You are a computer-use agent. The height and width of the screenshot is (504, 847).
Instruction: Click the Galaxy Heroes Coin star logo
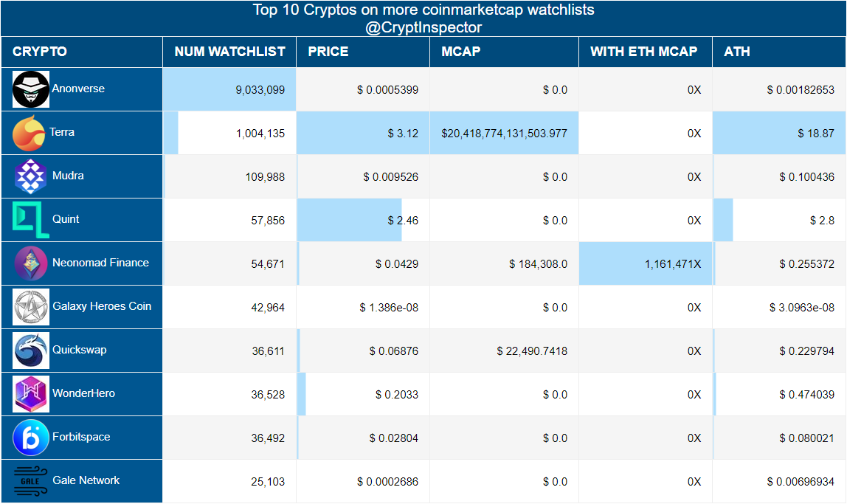tap(31, 307)
